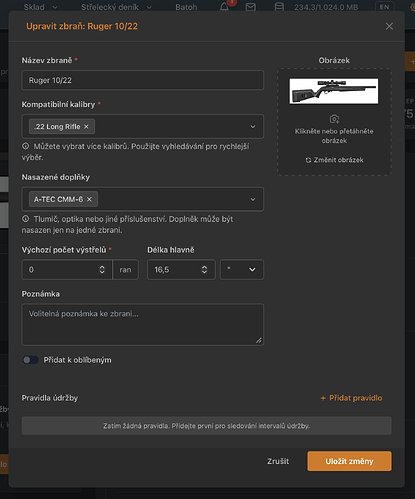Remove the .22 Long Rifle caliber tag
415x499 pixels.
coord(86,127)
